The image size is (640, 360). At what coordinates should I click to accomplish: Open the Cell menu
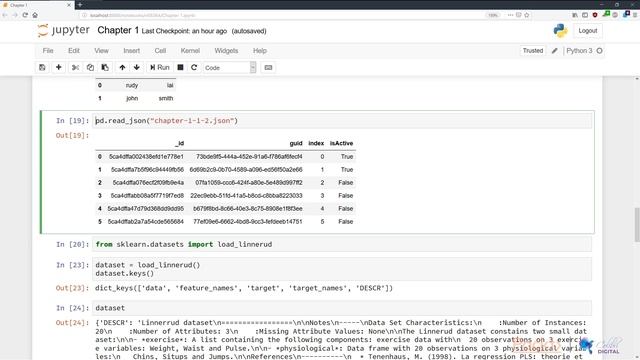click(x=160, y=51)
